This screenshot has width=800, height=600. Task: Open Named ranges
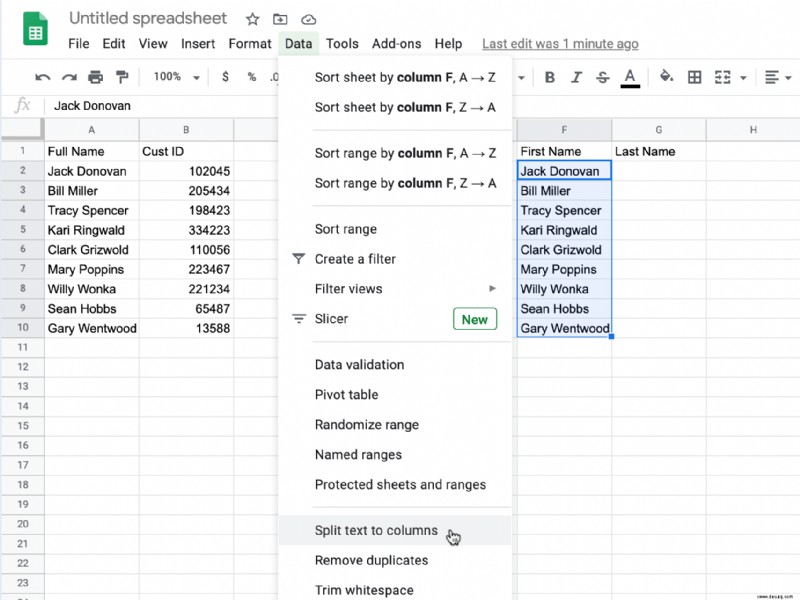point(395,455)
